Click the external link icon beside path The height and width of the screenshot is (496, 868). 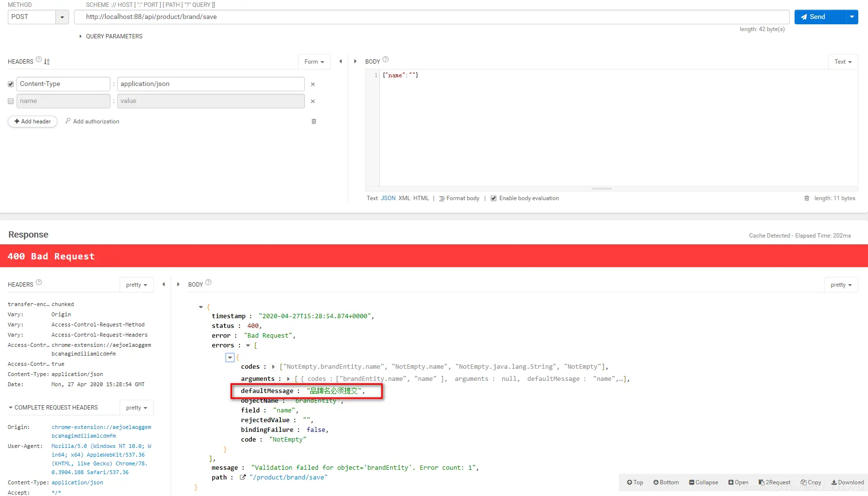(243, 478)
